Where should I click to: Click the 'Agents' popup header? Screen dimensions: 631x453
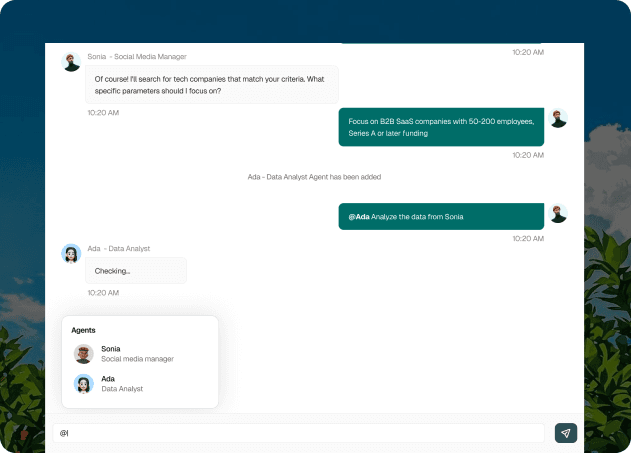[x=84, y=329]
